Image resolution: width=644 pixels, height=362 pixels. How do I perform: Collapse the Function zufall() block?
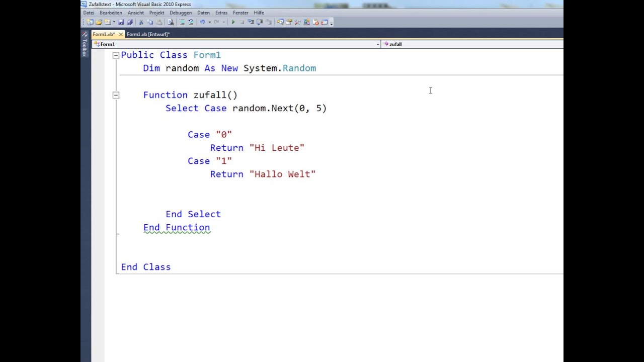116,95
